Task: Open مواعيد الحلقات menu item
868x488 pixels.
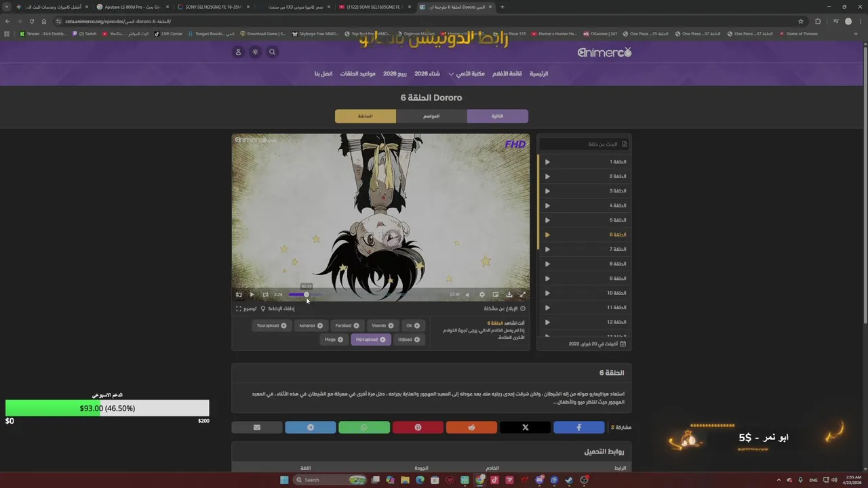Action: pos(358,74)
